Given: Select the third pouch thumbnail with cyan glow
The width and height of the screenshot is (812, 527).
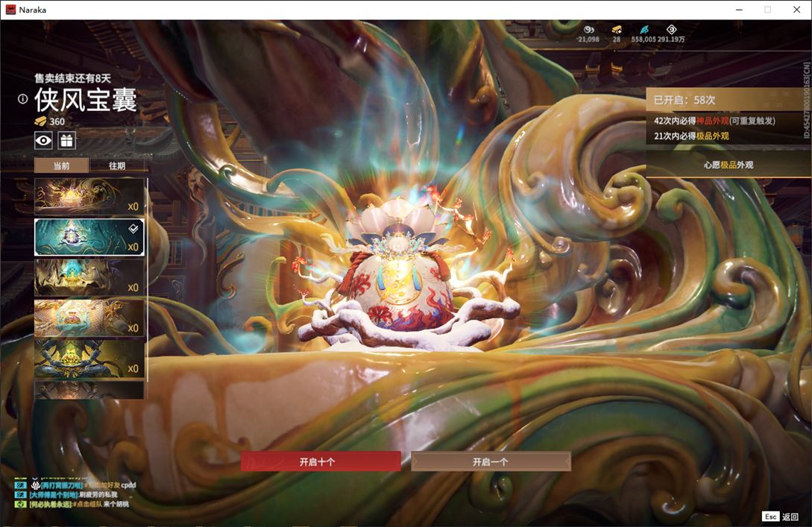Looking at the screenshot, I should pyautogui.click(x=89, y=277).
